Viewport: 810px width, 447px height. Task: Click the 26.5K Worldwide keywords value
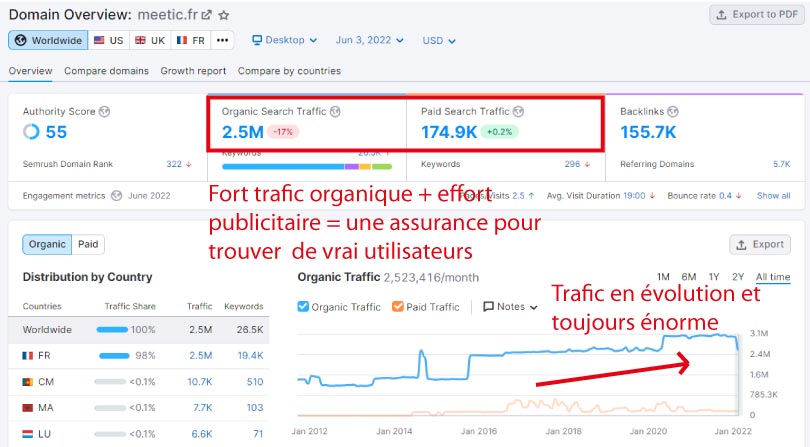[x=250, y=330]
